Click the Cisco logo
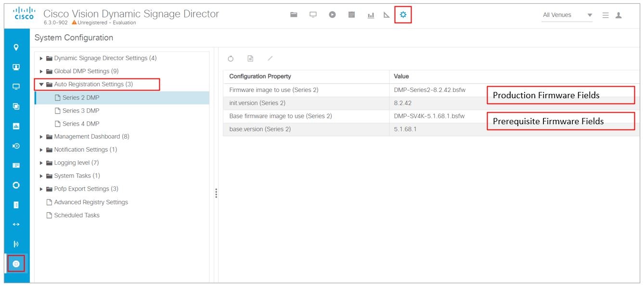The image size is (644, 287). click(24, 13)
